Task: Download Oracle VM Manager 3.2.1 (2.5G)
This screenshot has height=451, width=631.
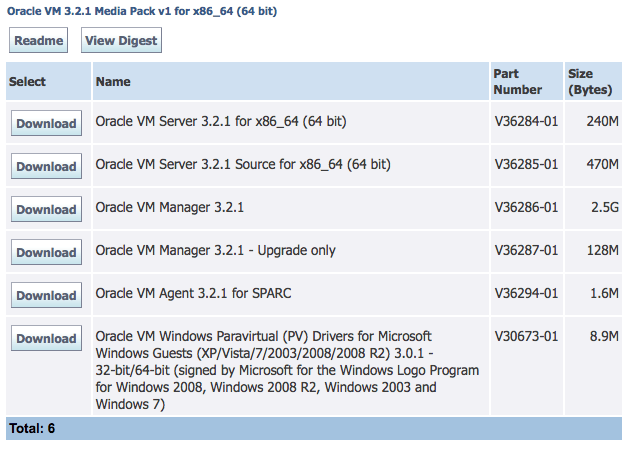Action: (x=46, y=209)
